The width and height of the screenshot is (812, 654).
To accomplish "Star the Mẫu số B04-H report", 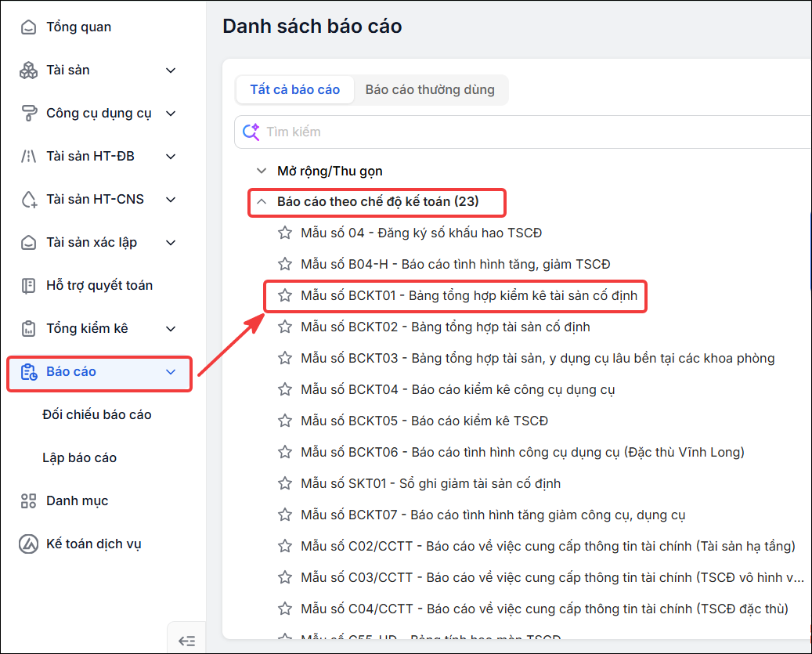I will point(285,264).
